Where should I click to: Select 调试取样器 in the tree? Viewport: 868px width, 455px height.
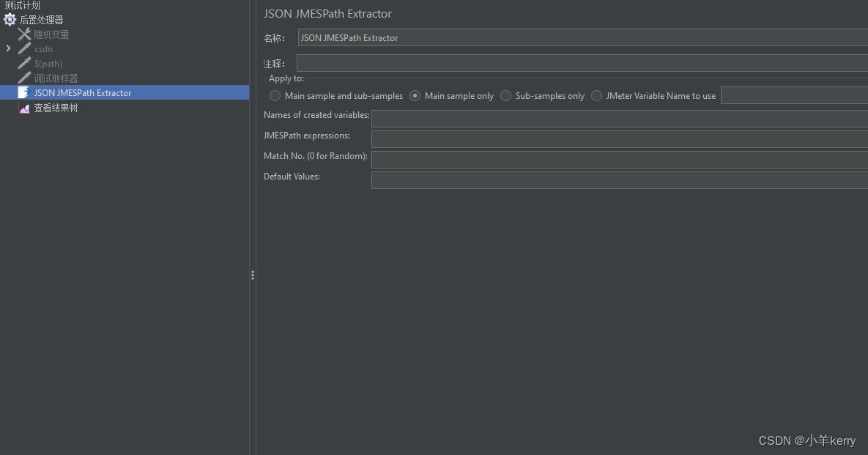56,78
